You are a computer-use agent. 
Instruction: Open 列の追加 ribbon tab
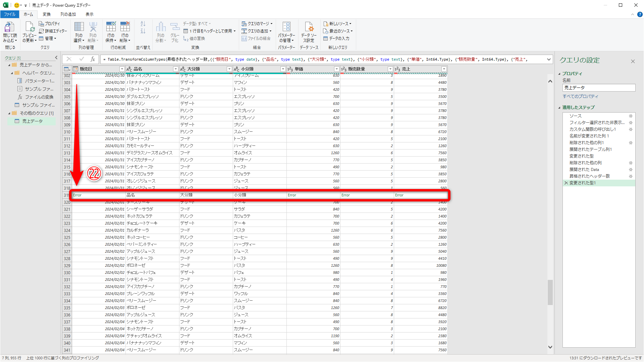pos(68,14)
